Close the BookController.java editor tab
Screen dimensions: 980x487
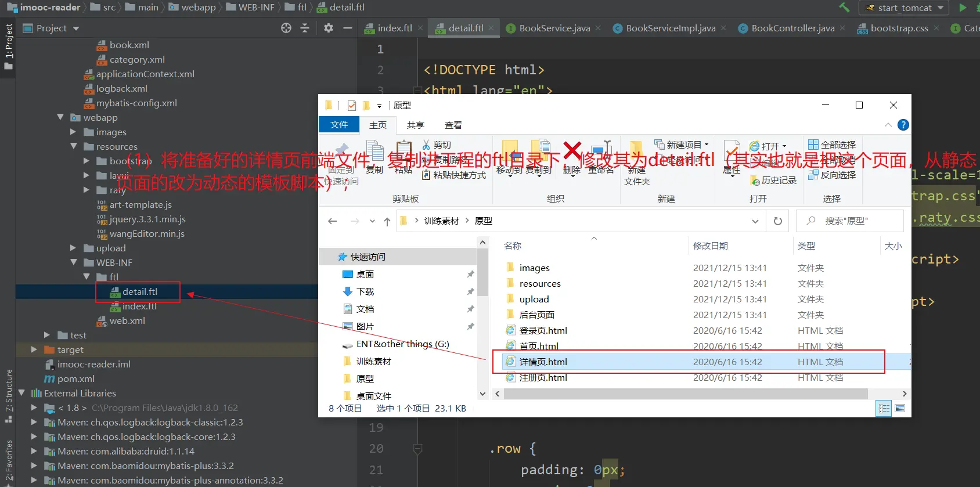(x=842, y=28)
